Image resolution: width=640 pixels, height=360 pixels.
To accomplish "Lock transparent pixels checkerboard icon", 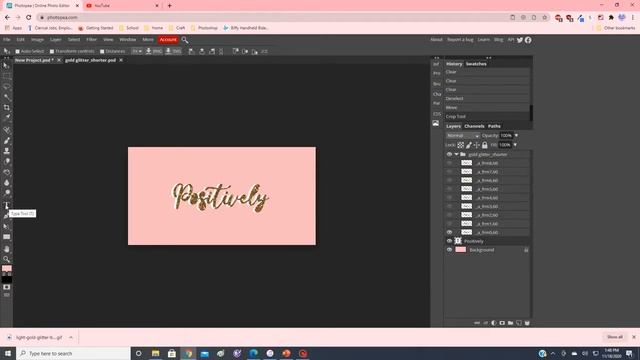I will [x=460, y=145].
